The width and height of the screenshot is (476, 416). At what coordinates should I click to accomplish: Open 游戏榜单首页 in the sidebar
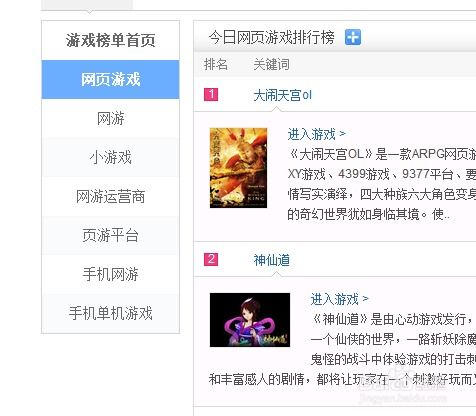pyautogui.click(x=110, y=40)
